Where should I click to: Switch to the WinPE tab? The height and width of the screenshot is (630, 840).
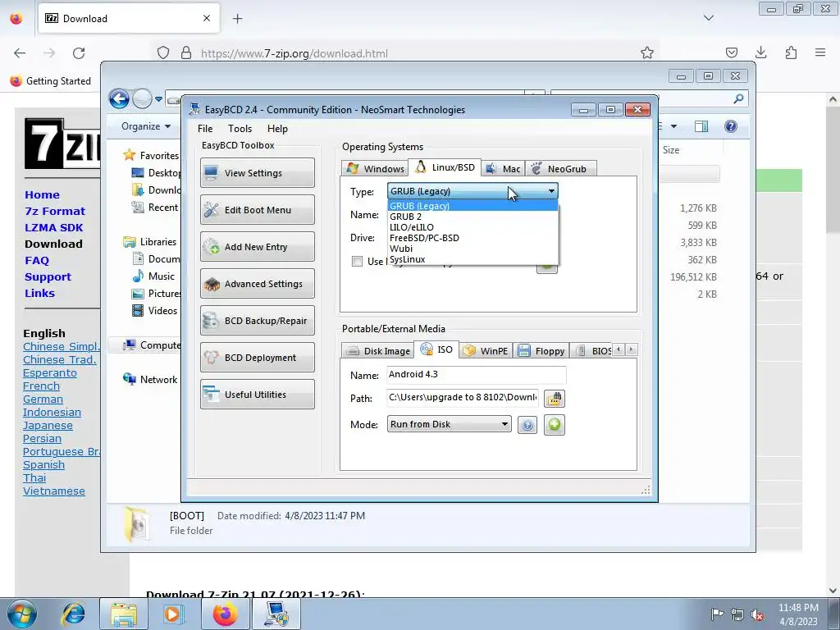tap(486, 351)
